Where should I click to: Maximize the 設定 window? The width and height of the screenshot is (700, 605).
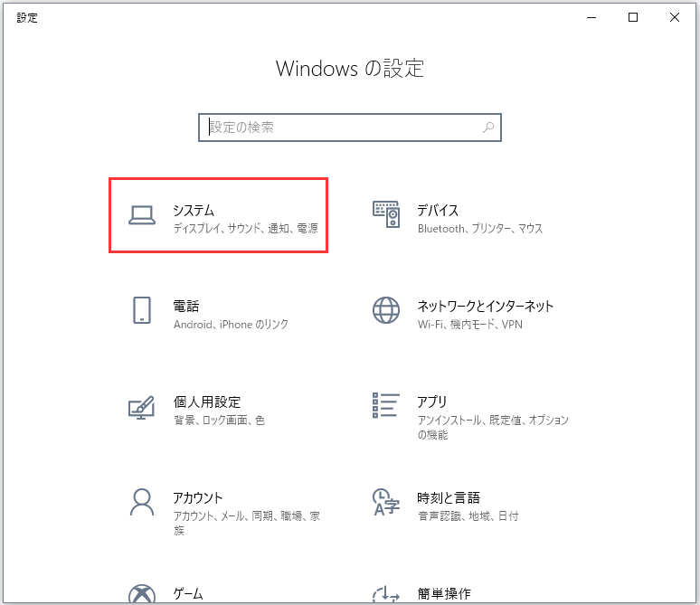click(633, 17)
